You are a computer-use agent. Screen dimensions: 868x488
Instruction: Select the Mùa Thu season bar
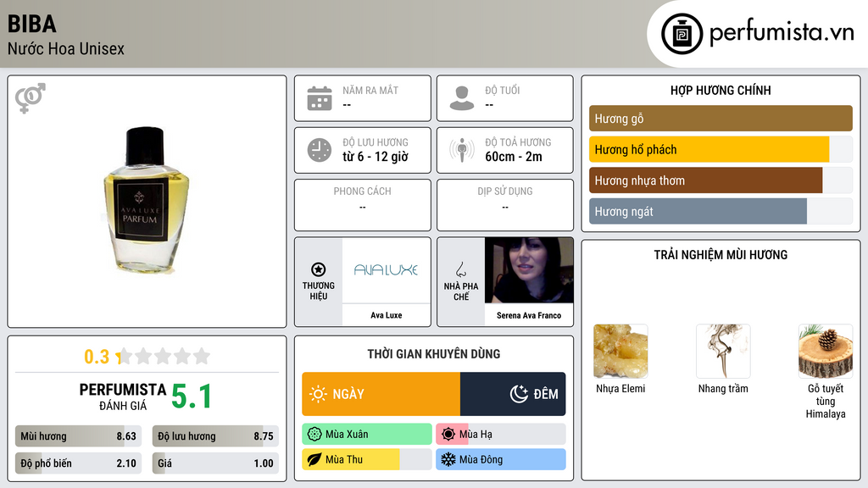[367, 459]
